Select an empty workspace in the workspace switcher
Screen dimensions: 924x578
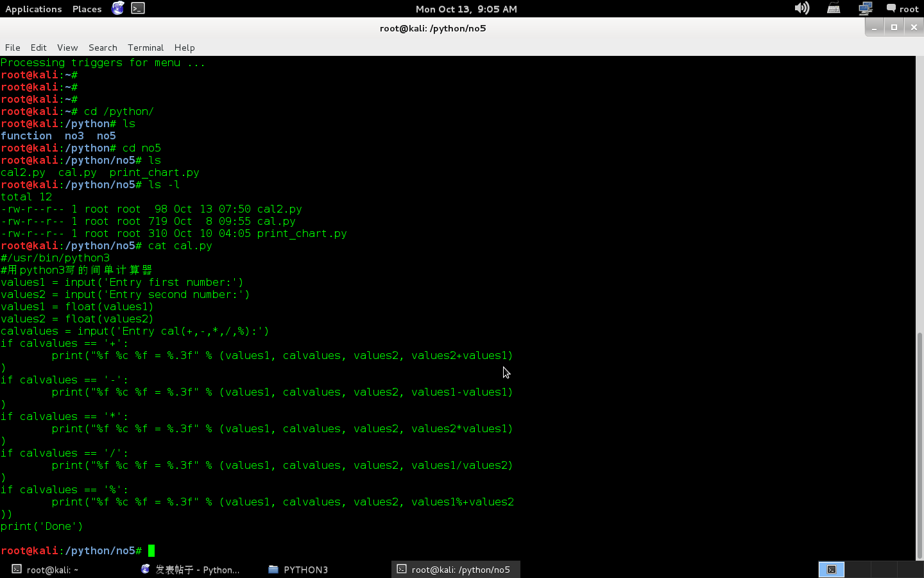[857, 569]
